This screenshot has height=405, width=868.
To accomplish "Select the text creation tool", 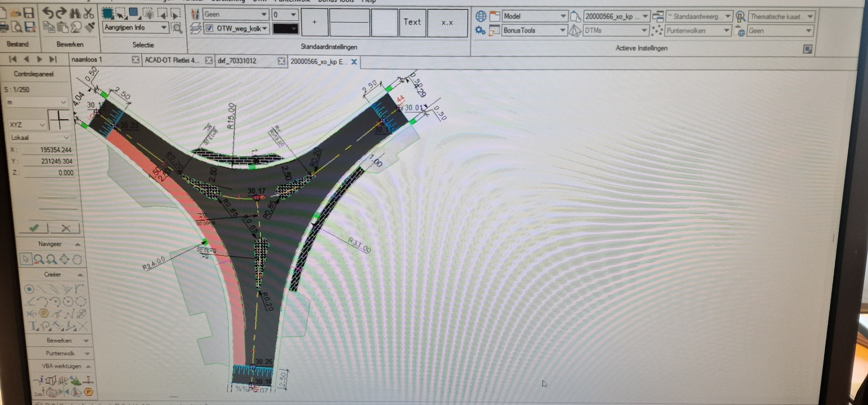I will [x=33, y=326].
